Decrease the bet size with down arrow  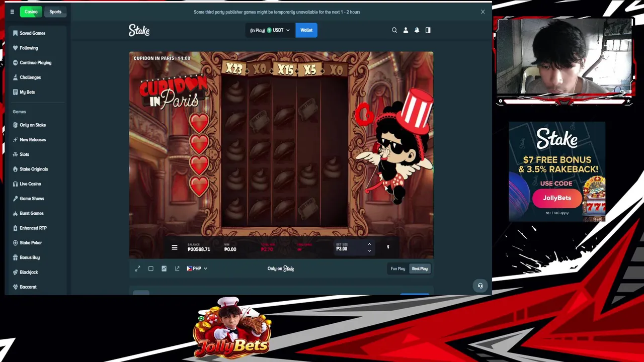point(369,251)
